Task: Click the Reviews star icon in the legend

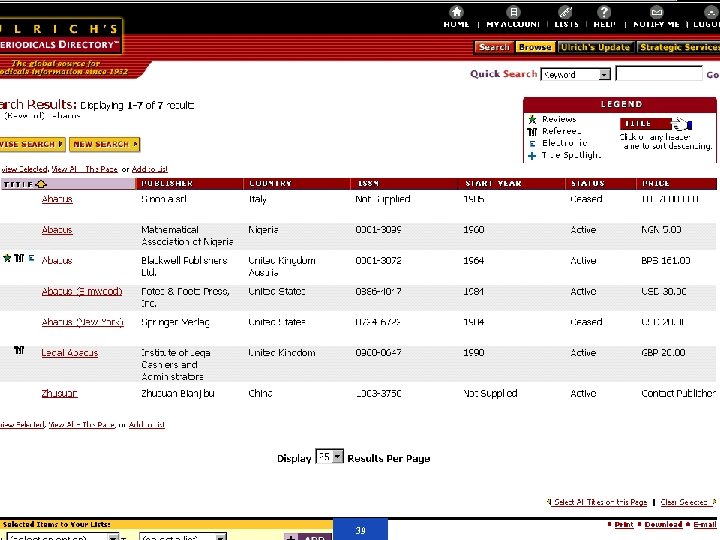Action: click(x=532, y=119)
